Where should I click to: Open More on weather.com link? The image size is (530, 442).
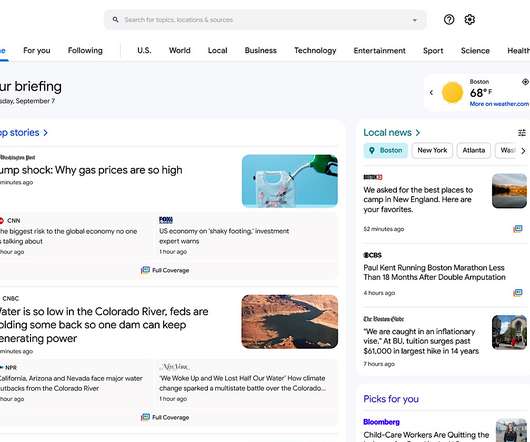click(x=499, y=104)
